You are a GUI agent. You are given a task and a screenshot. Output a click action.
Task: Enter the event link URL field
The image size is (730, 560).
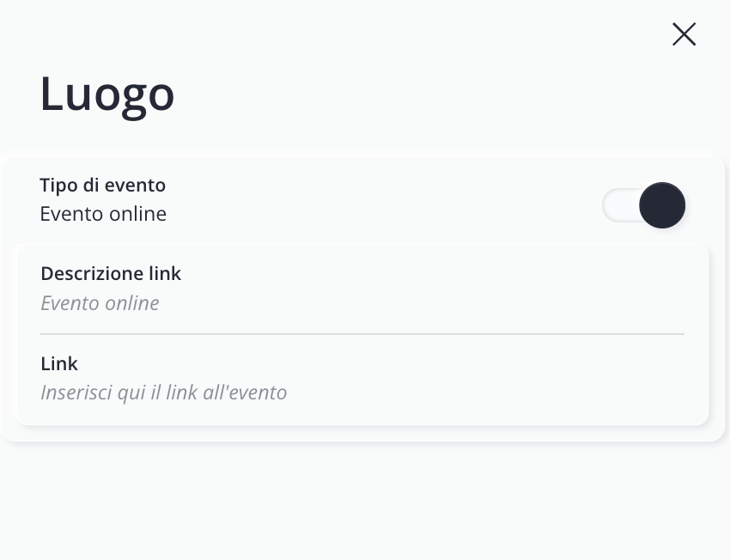coord(361,393)
